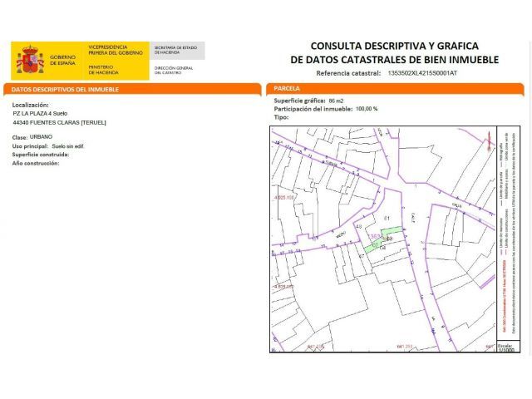Click 'Participación del inmueble:' label

(x=313, y=109)
